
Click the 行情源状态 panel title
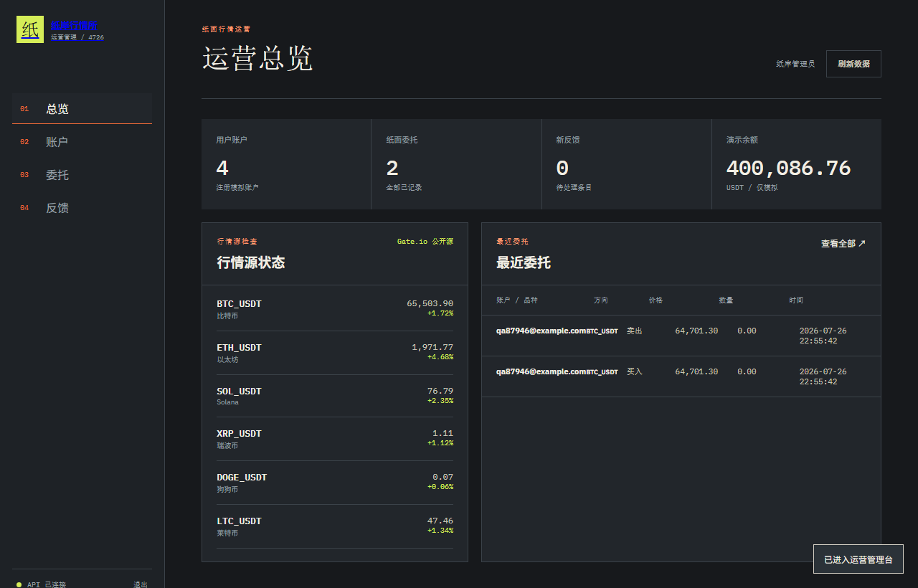coord(251,263)
